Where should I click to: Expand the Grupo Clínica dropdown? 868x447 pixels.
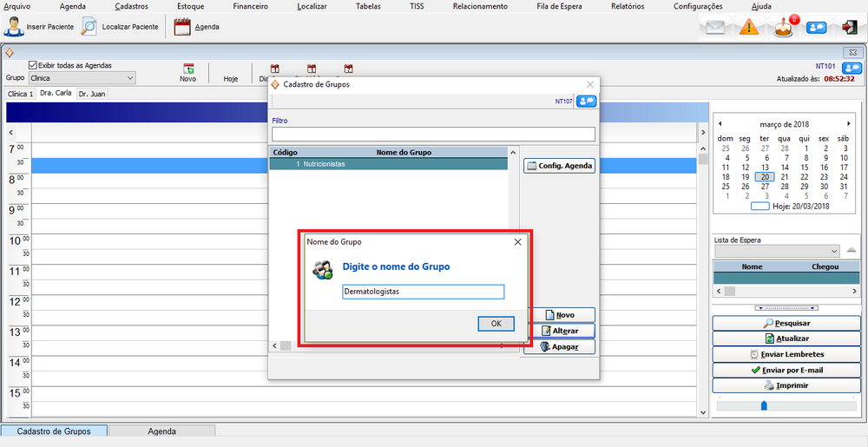click(x=130, y=78)
